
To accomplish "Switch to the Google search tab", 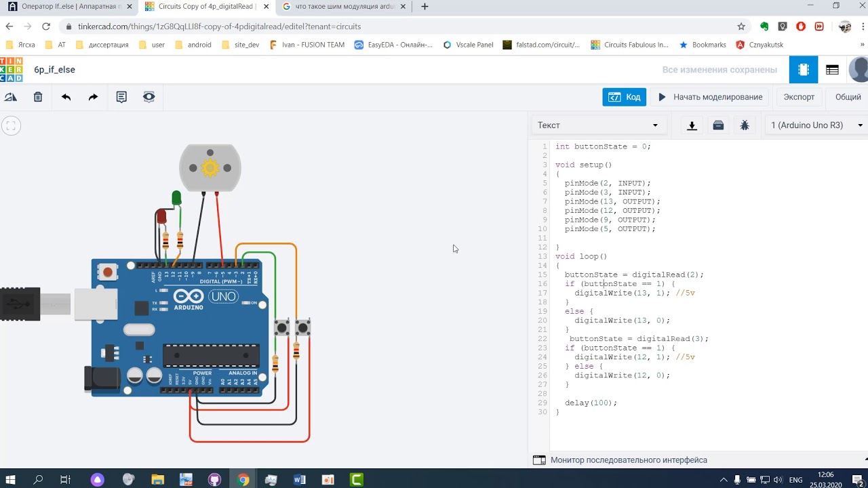I will pos(342,7).
